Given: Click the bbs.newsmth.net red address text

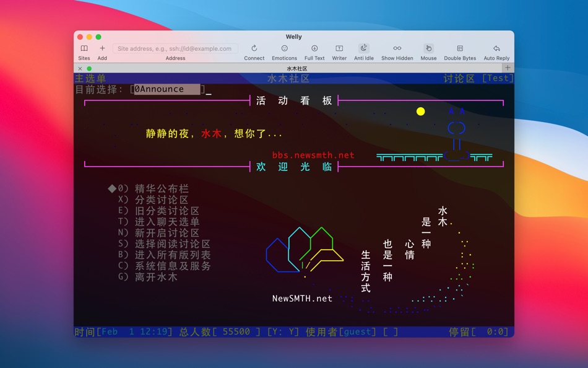Looking at the screenshot, I should 313,155.
